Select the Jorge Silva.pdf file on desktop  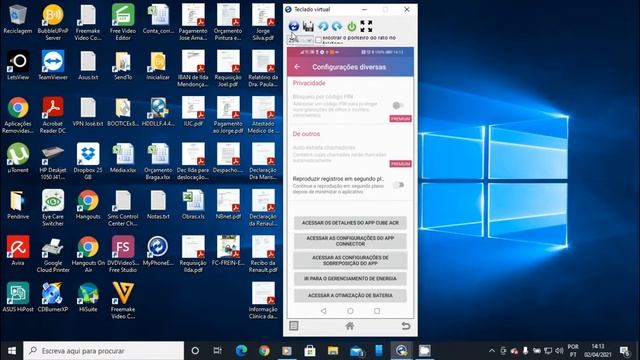pos(263,22)
